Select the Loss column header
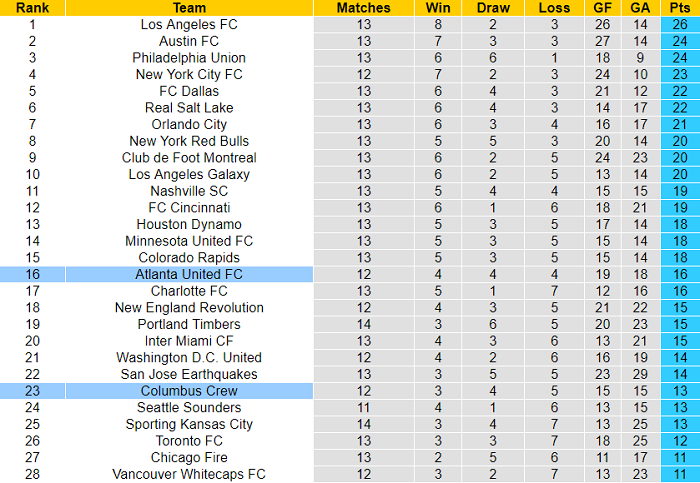This screenshot has height=483, width=700. 553,7
